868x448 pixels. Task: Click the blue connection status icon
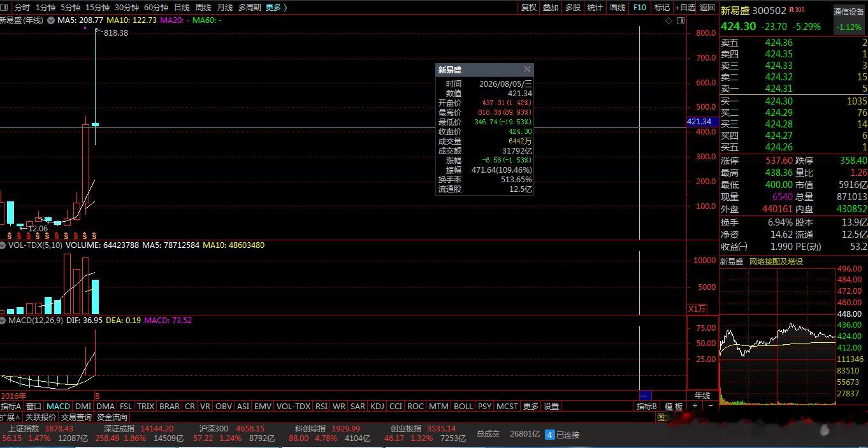(x=549, y=435)
